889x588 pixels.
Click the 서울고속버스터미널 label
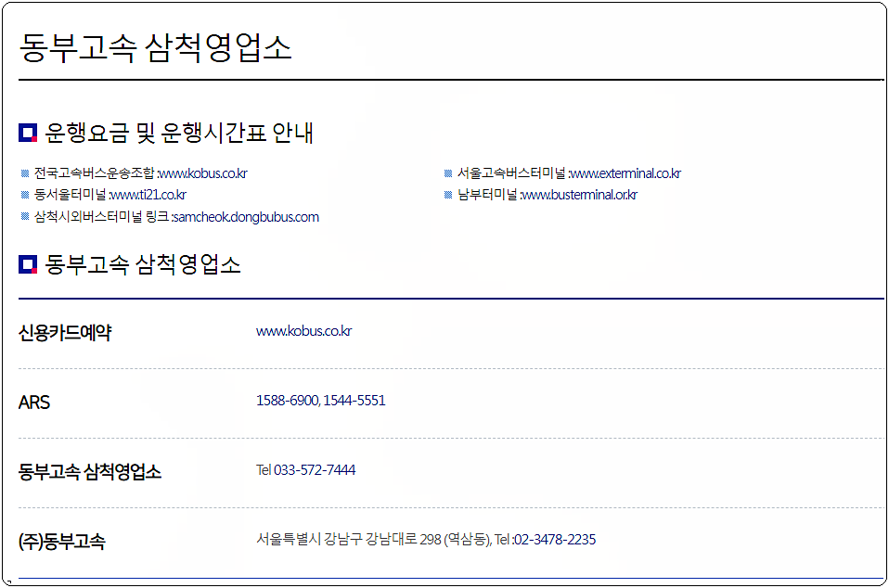511,173
